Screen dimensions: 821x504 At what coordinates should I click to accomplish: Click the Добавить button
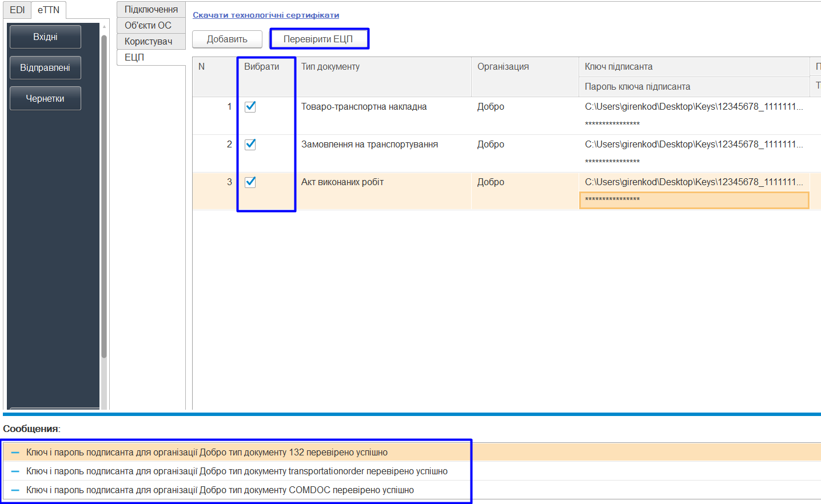(x=227, y=39)
